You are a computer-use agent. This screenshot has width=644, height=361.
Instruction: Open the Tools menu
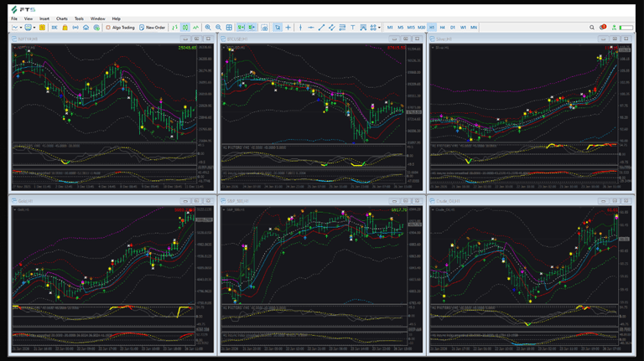tap(79, 19)
